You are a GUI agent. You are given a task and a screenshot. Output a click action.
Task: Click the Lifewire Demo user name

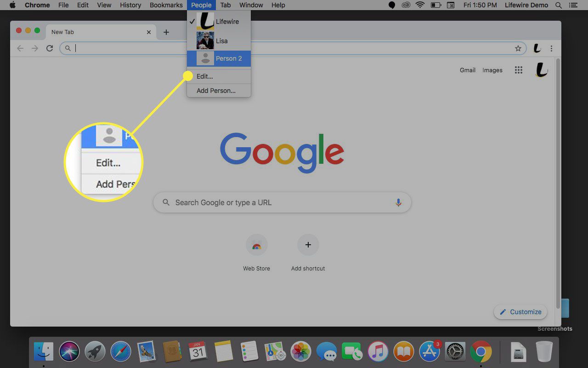click(526, 5)
